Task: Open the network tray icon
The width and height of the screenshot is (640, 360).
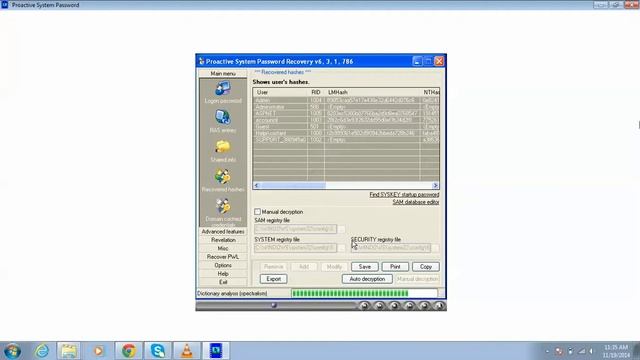Action: [x=582, y=351]
